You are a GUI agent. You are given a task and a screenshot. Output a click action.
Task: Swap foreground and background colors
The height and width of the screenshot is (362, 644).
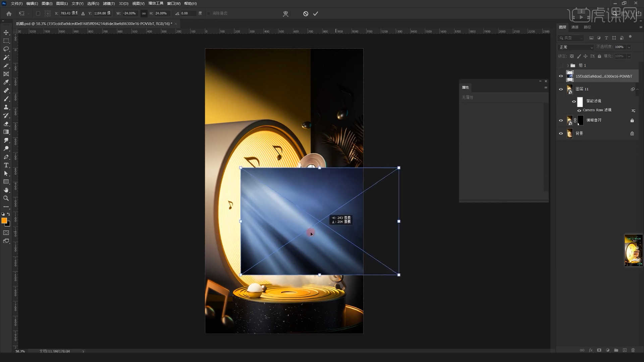(x=8, y=214)
